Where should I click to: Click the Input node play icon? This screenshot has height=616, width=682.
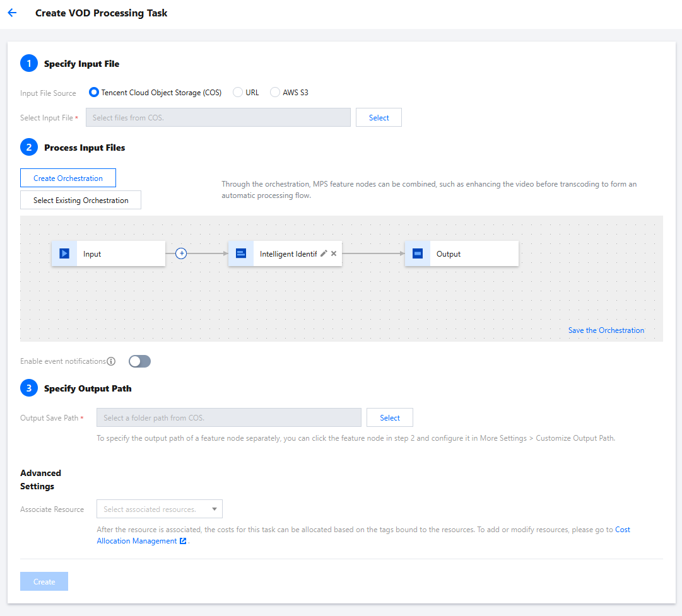point(64,253)
